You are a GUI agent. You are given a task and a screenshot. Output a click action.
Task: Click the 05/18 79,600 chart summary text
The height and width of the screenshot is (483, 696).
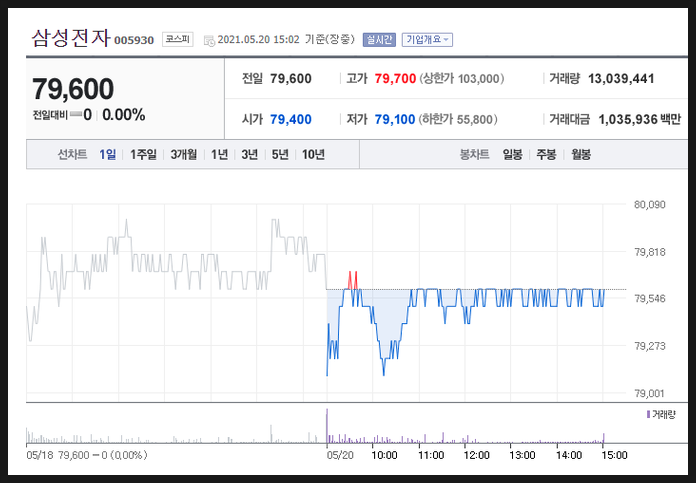(87, 455)
